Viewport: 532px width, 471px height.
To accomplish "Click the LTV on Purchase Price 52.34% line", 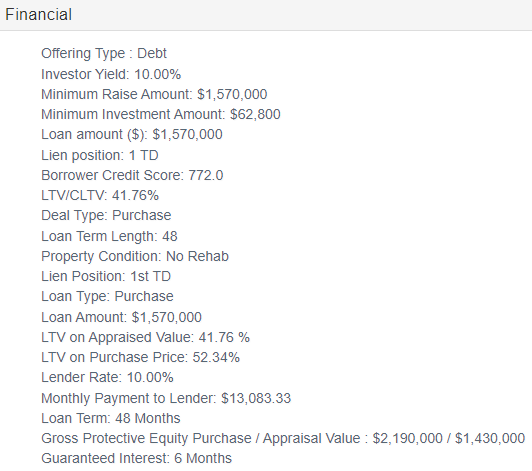I will [140, 357].
